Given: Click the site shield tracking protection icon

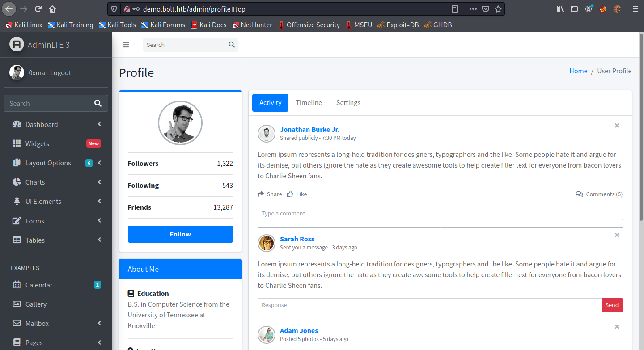Looking at the screenshot, I should (114, 9).
